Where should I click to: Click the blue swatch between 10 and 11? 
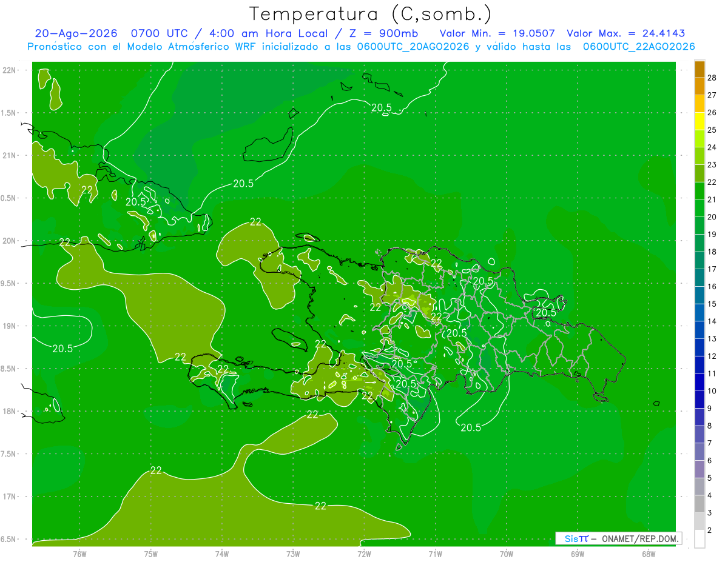(x=699, y=383)
